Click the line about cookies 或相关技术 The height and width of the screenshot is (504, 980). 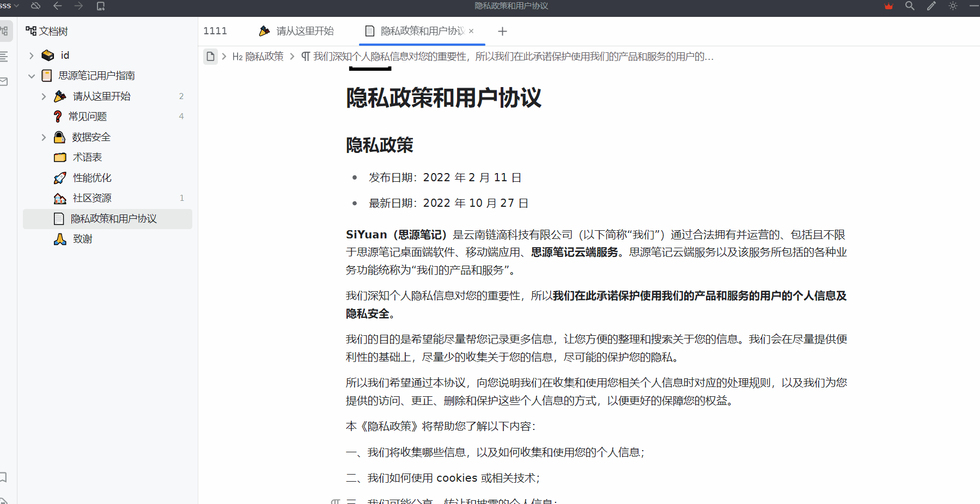[443, 478]
